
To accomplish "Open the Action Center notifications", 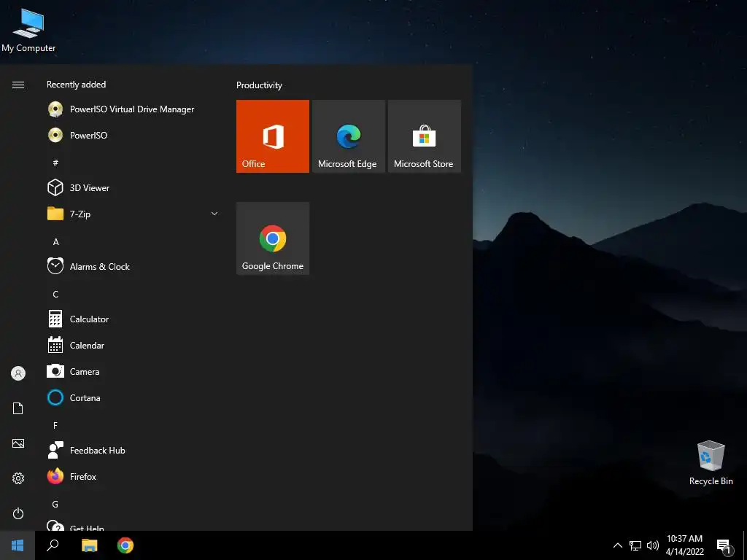I will [x=724, y=545].
